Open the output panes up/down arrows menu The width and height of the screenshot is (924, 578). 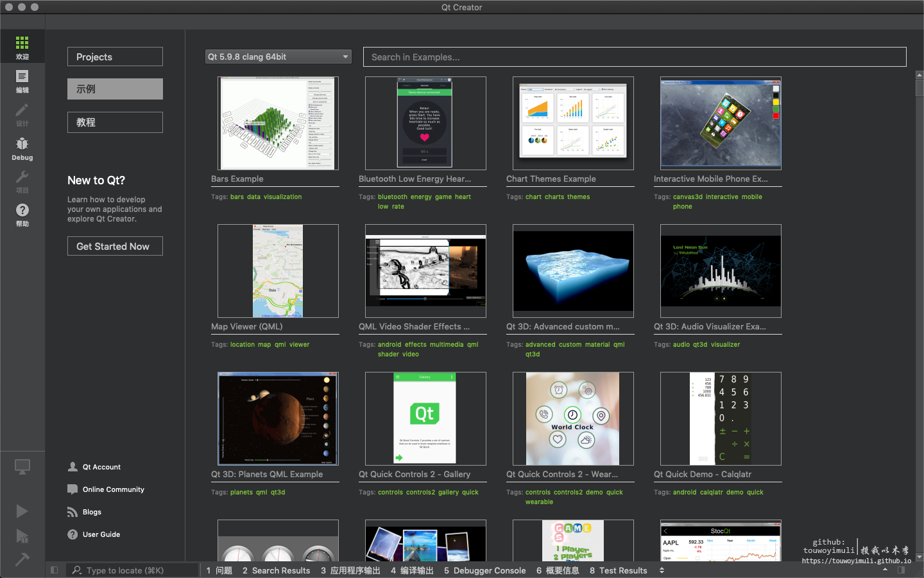coord(662,570)
